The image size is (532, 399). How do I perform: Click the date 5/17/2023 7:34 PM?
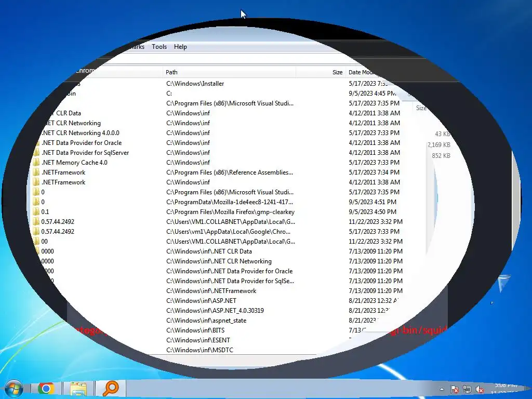click(374, 172)
